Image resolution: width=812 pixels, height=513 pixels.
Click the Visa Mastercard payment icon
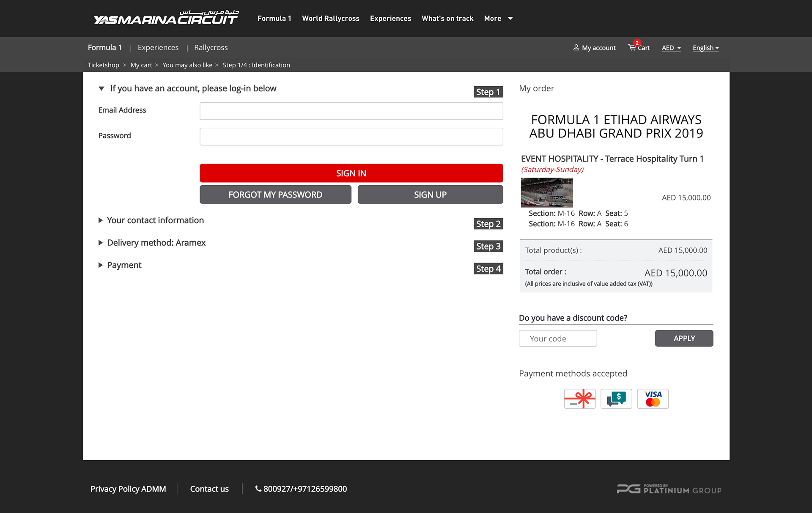653,399
